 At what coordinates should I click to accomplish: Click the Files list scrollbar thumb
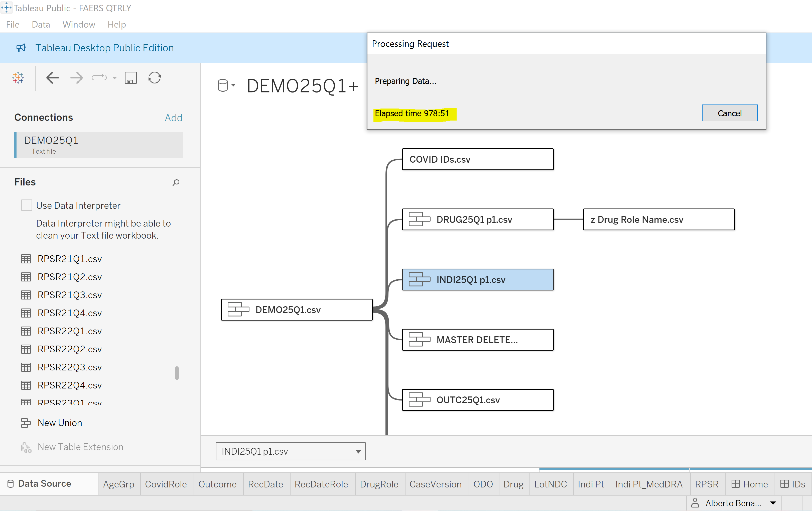177,373
